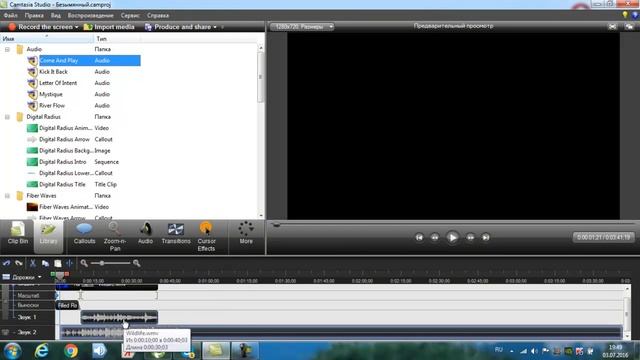Step forward one frame
Image resolution: width=640 pixels, height=360 pixels.
pos(470,237)
